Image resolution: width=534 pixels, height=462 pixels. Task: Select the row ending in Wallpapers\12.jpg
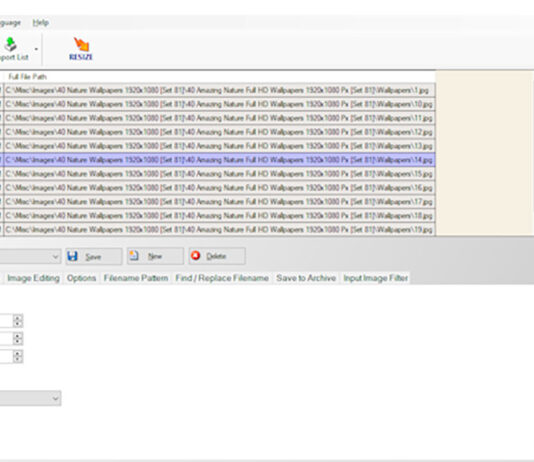point(220,132)
